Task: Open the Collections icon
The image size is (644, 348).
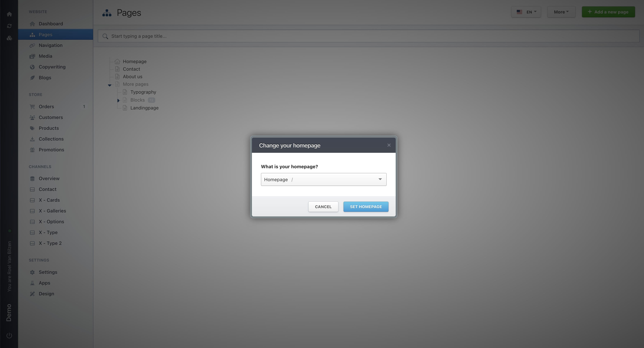Action: (x=33, y=139)
